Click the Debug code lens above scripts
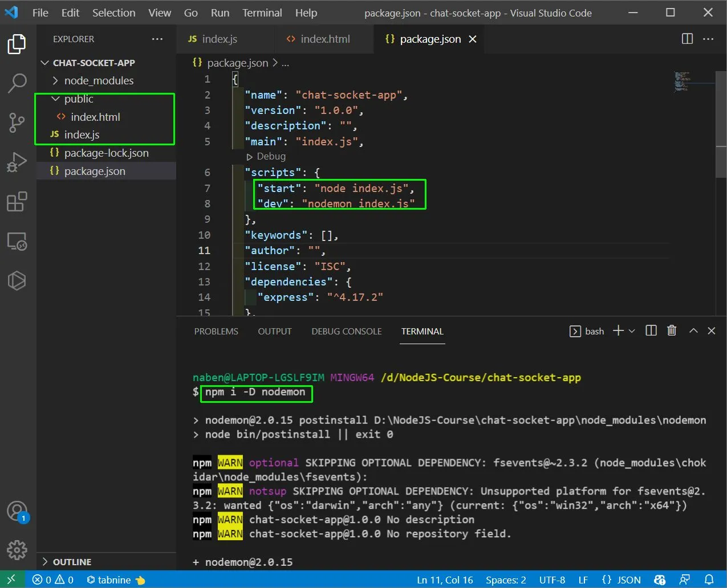Viewport: 727px width, 588px height. pos(266,156)
